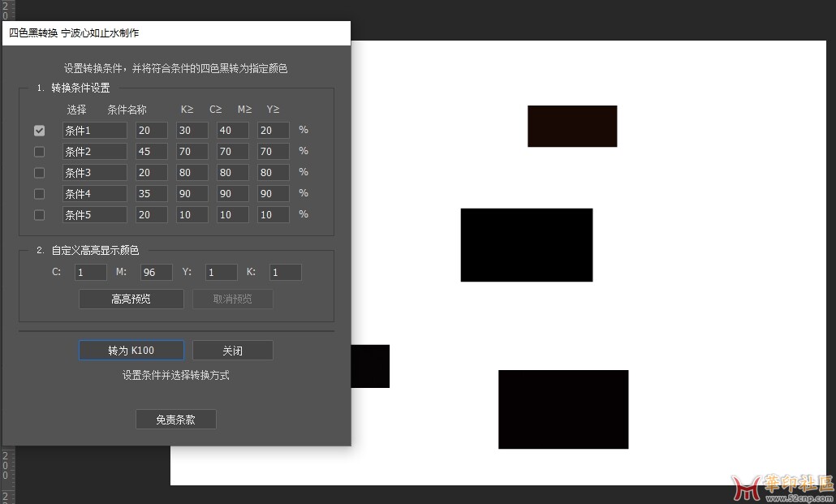Click the 条件名称 column header
Screen dimensions: 836x504
(x=127, y=110)
